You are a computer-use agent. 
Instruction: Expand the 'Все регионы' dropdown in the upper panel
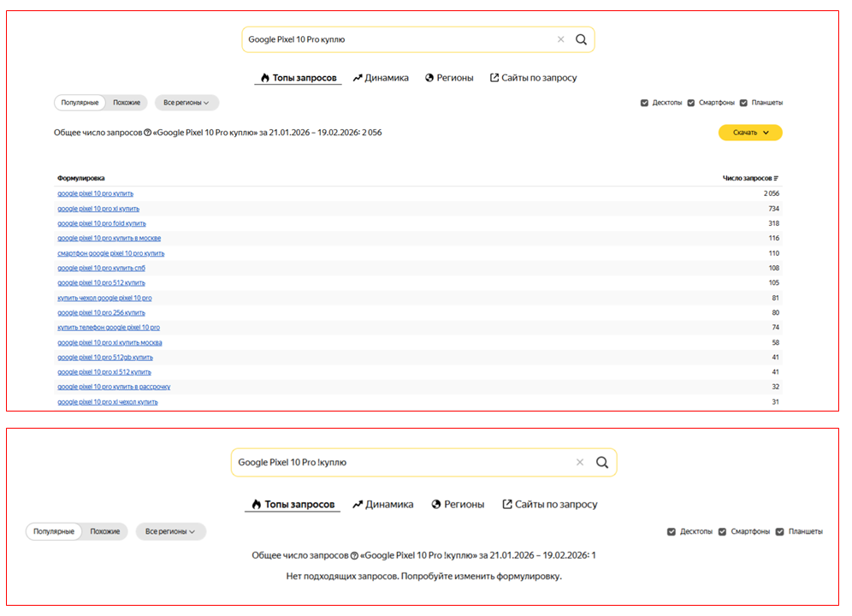point(186,103)
